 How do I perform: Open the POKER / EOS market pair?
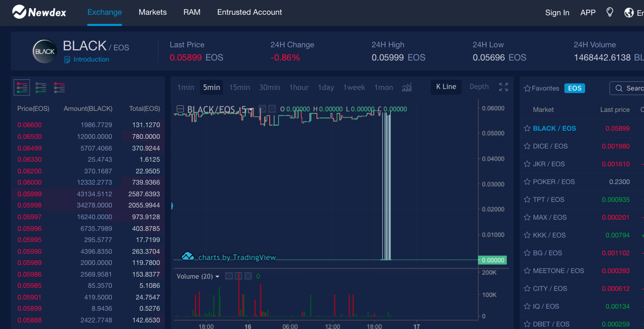click(554, 182)
